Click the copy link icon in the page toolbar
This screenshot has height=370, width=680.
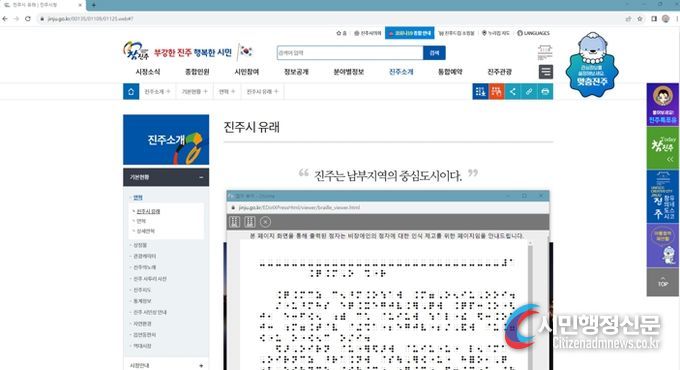pos(529,92)
